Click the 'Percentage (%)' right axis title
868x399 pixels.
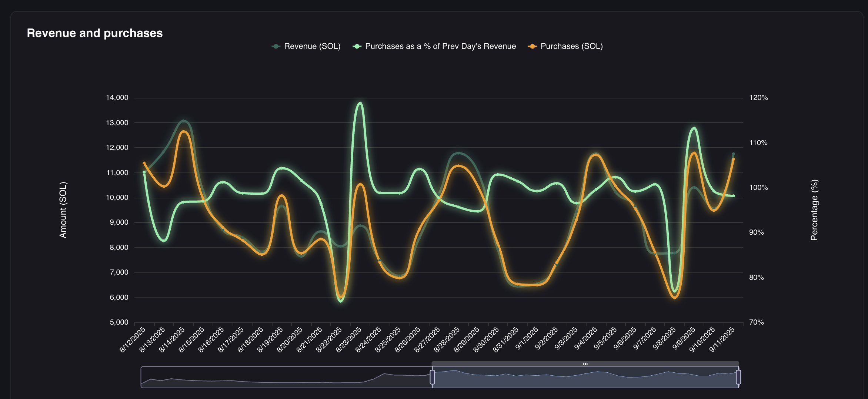click(x=814, y=210)
